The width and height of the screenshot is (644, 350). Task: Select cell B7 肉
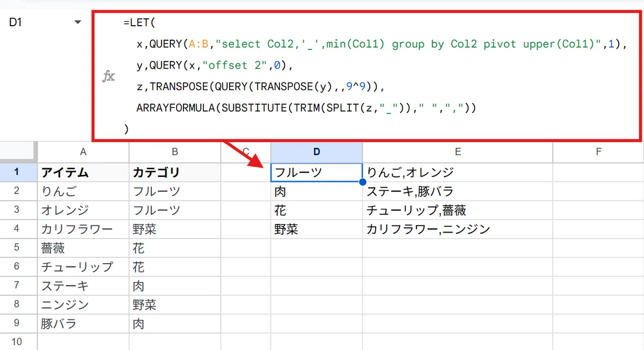(x=175, y=286)
